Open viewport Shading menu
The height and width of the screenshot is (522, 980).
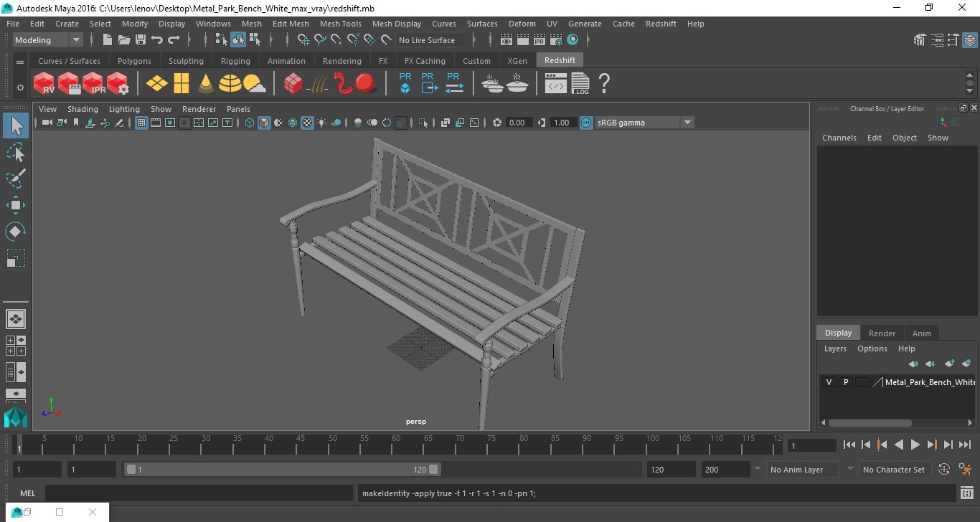(x=83, y=109)
